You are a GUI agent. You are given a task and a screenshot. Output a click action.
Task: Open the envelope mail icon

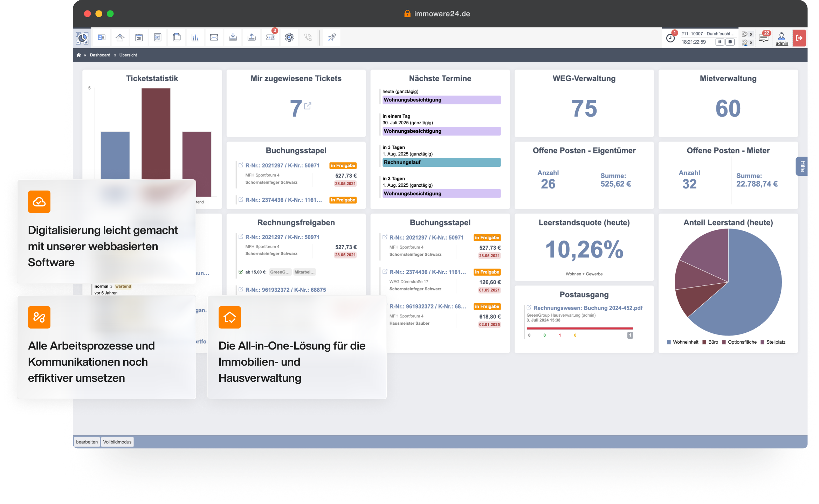pyautogui.click(x=214, y=37)
